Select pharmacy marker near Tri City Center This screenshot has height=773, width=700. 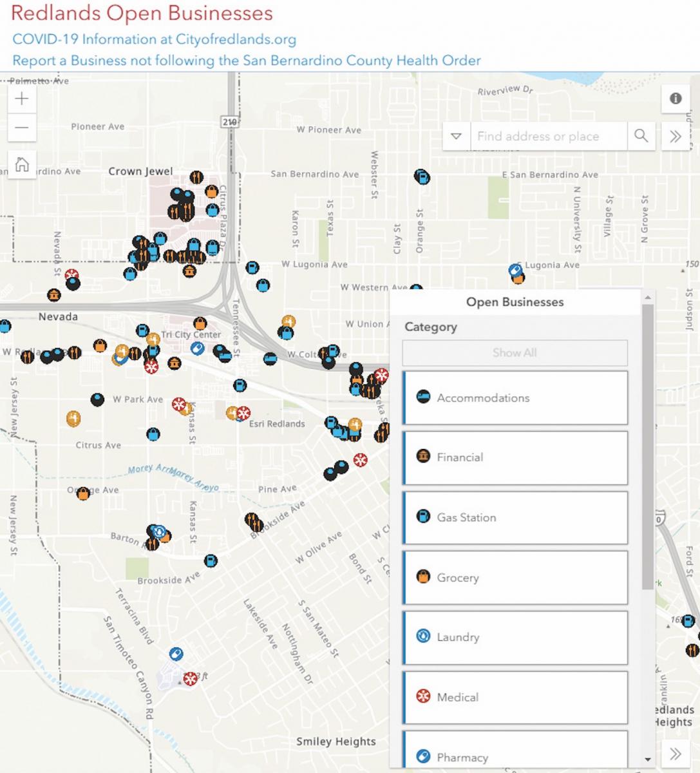(x=198, y=348)
